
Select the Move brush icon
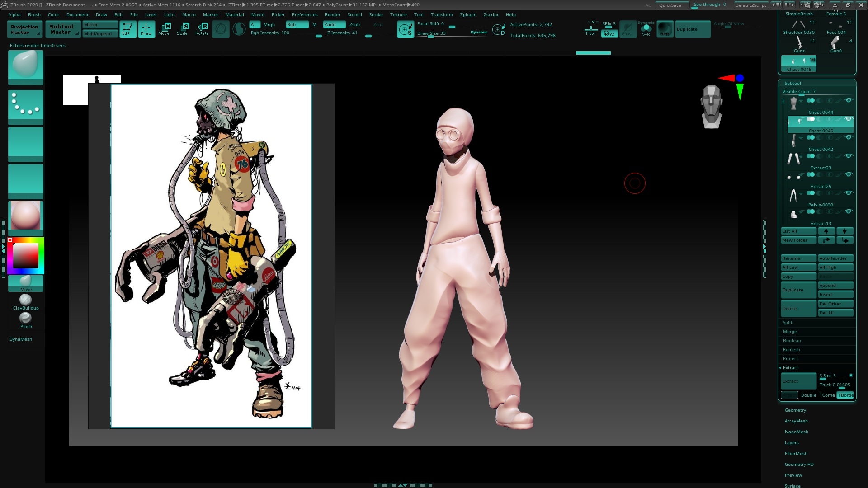[x=26, y=283]
